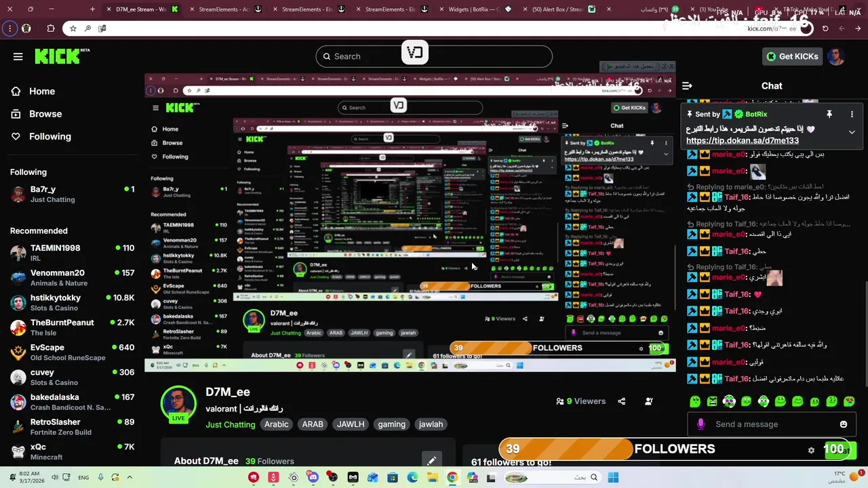
Task: Insert the last emote with red hearts
Action: pyautogui.click(x=849, y=401)
